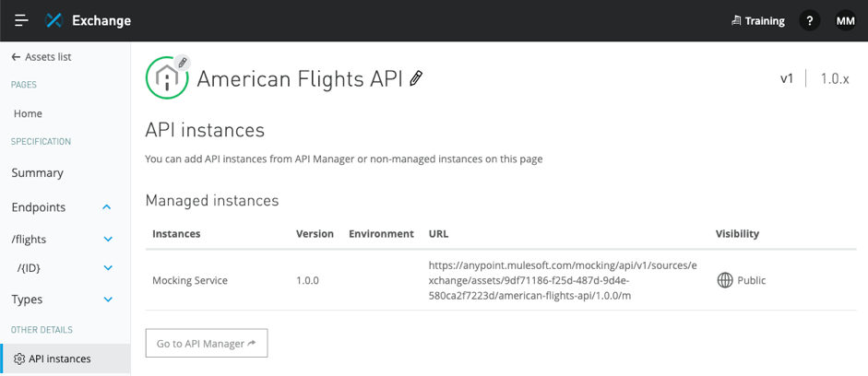
Task: Select the v1 version label
Action: pos(787,78)
